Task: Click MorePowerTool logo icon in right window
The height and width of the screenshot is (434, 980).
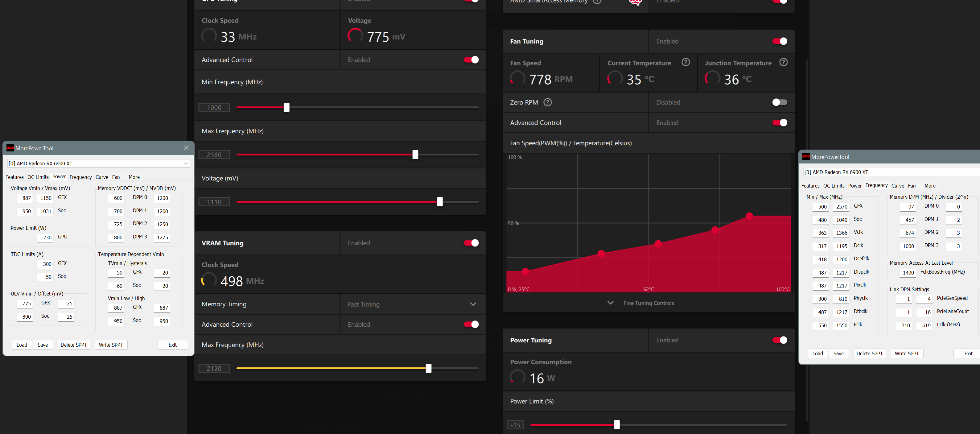Action: [x=806, y=156]
